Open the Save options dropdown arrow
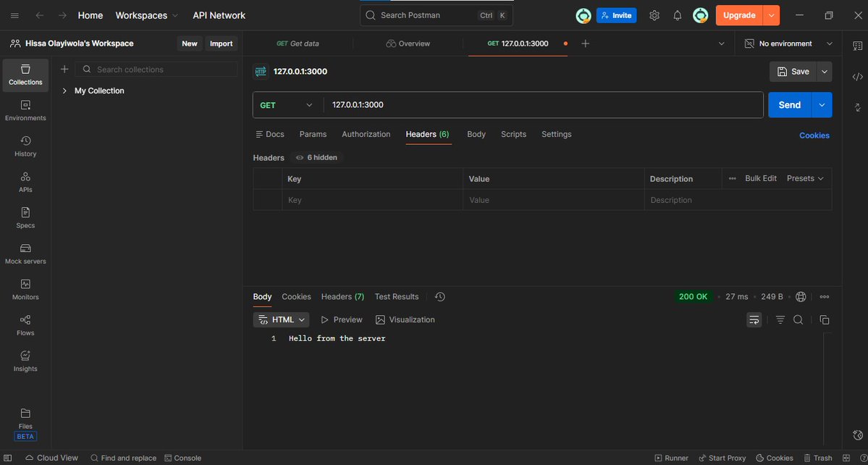Screen dimensions: 868x465 825,72
